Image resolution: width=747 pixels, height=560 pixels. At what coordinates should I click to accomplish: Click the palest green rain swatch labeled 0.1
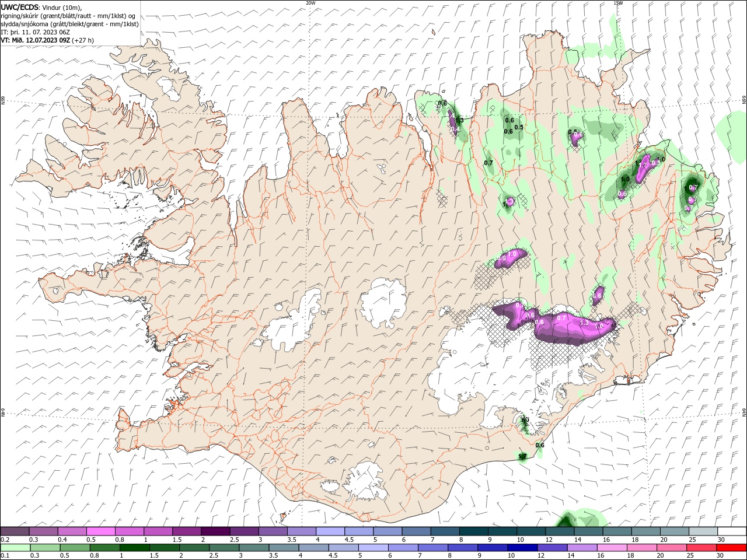(x=16, y=548)
